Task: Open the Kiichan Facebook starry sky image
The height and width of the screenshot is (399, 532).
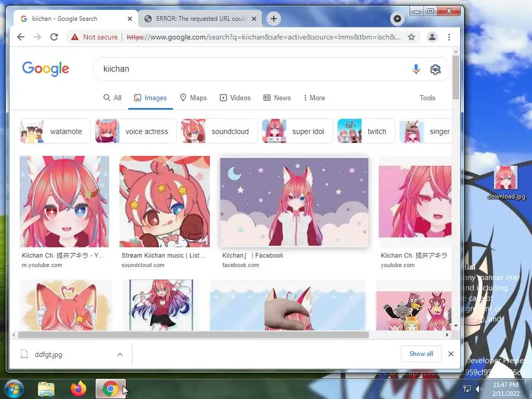Action: 294,202
